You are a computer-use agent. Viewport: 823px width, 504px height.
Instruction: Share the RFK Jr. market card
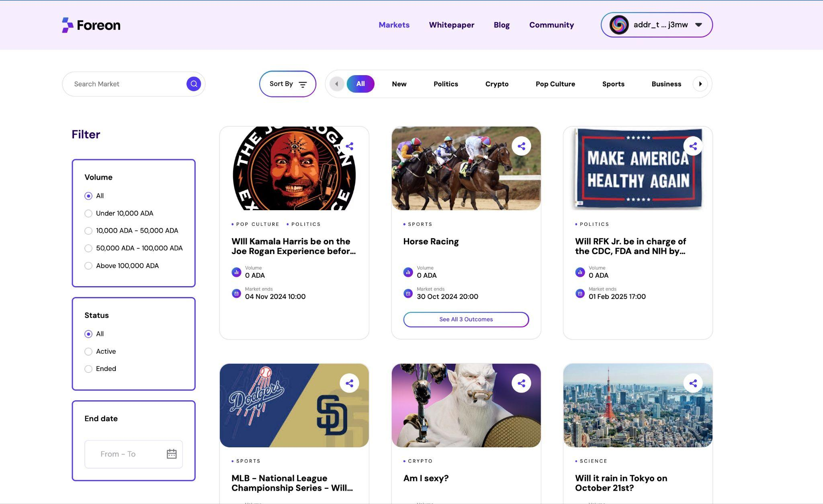tap(693, 146)
